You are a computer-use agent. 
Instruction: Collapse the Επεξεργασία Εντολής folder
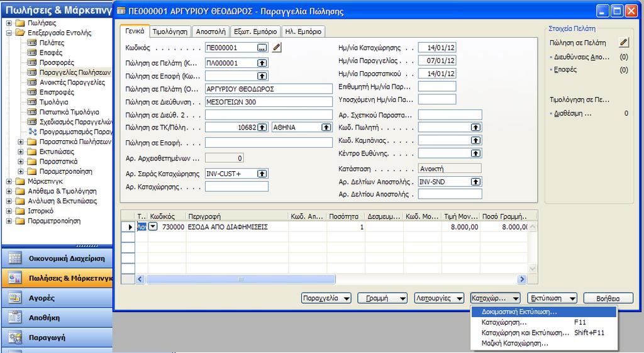click(x=9, y=33)
